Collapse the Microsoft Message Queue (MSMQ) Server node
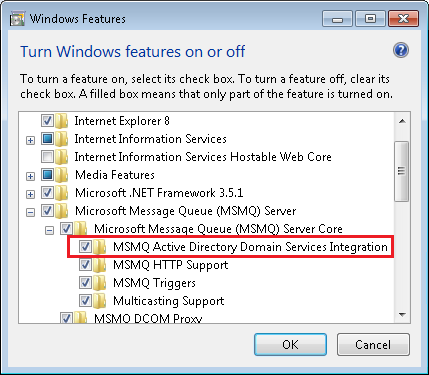Screen dimensions: 429x375 point(30,212)
